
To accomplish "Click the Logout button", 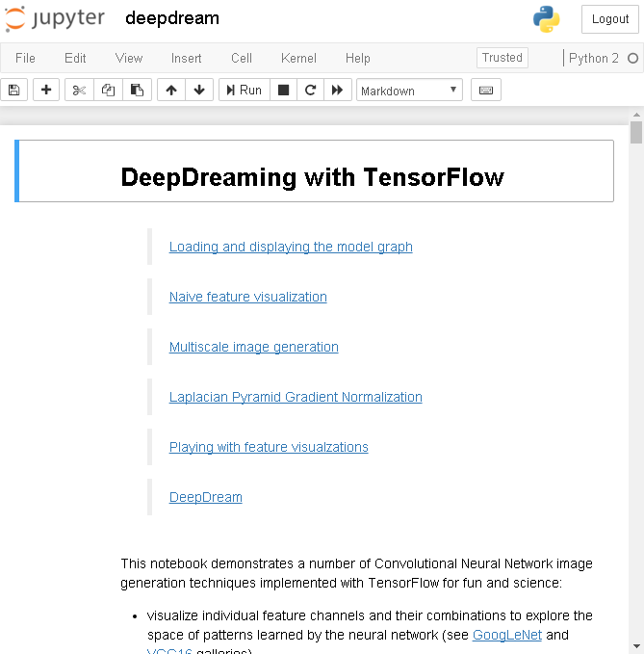I will pos(610,19).
